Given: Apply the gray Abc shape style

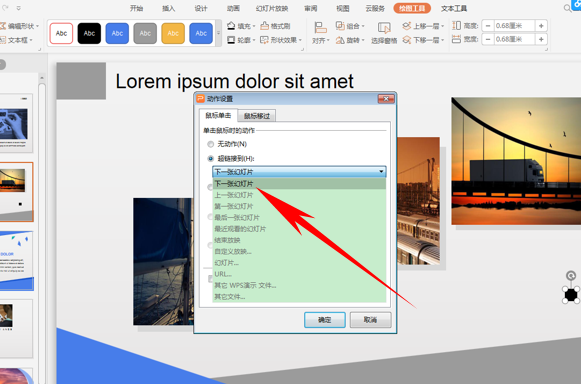Looking at the screenshot, I should tap(145, 33).
